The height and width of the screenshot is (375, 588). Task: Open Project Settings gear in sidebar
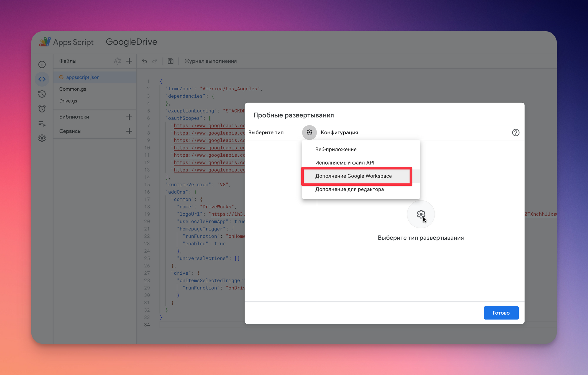42,138
